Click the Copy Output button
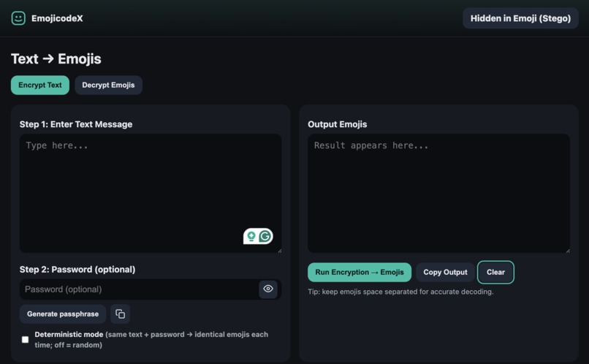Image resolution: width=589 pixels, height=364 pixels. 445,273
